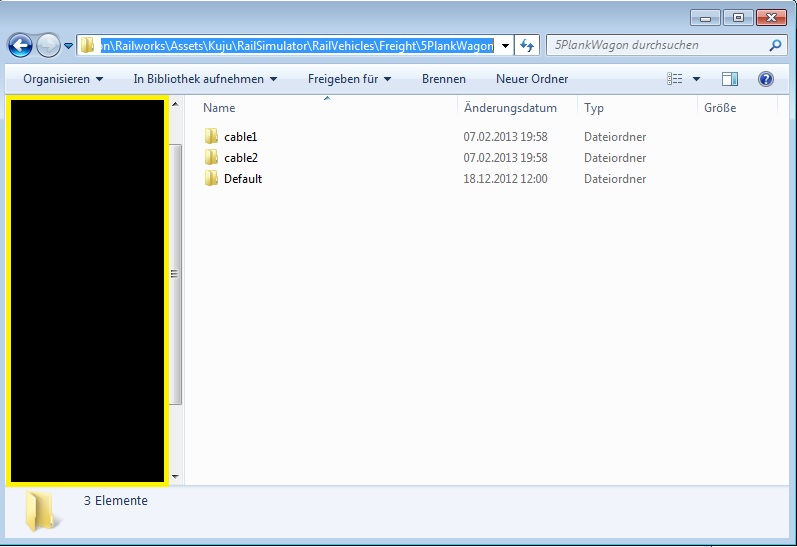This screenshot has width=797, height=547.
Task: Click the large folder icon in details pane
Action: pyautogui.click(x=43, y=511)
